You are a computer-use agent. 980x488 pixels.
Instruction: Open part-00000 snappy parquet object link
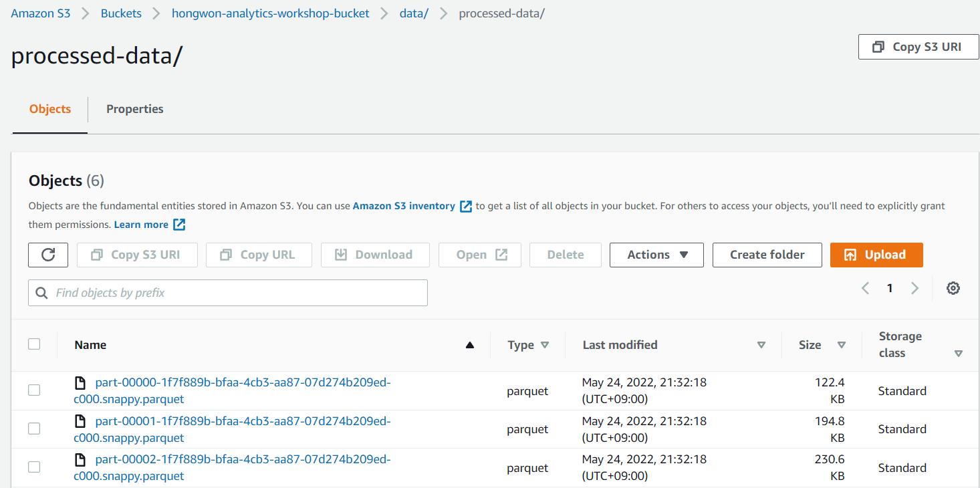point(232,391)
